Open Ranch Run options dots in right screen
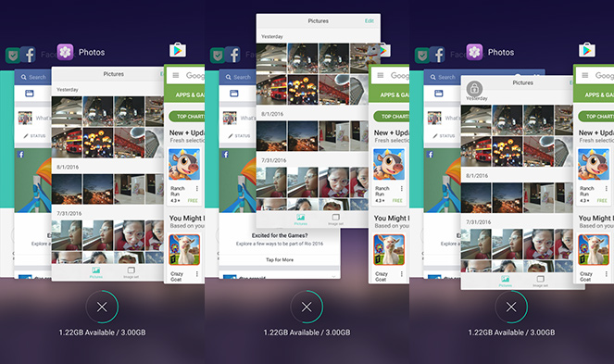614x364 pixels. coord(607,189)
